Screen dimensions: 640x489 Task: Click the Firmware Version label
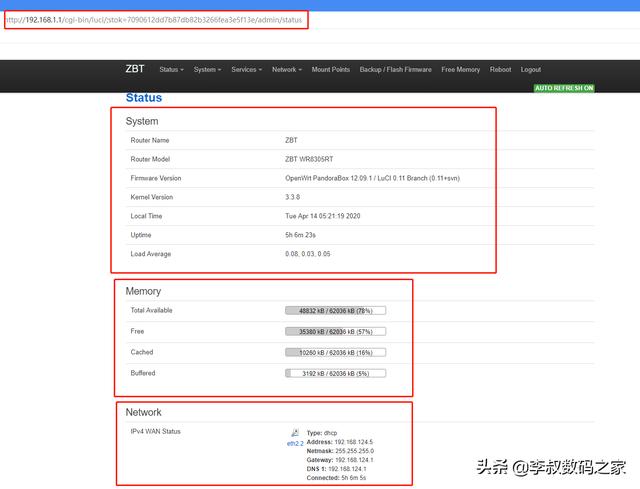tap(156, 178)
